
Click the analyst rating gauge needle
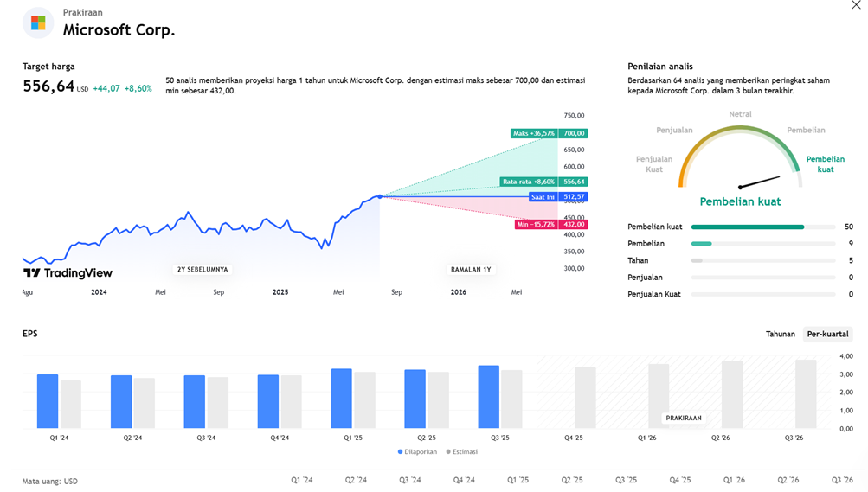[760, 182]
